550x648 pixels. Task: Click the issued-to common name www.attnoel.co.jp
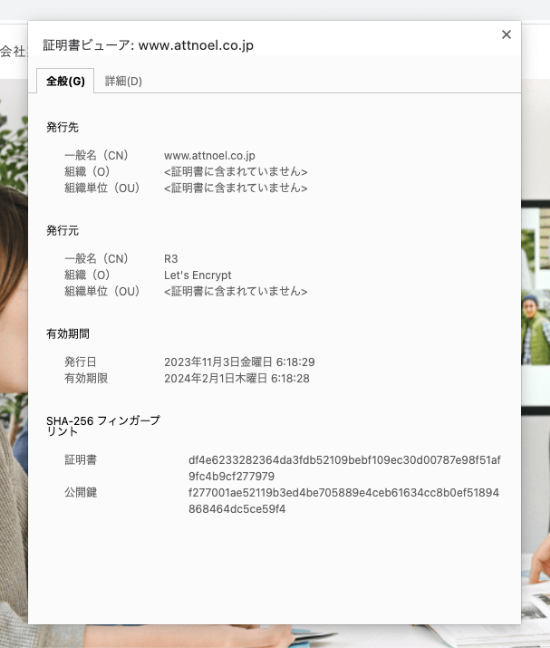tap(210, 155)
